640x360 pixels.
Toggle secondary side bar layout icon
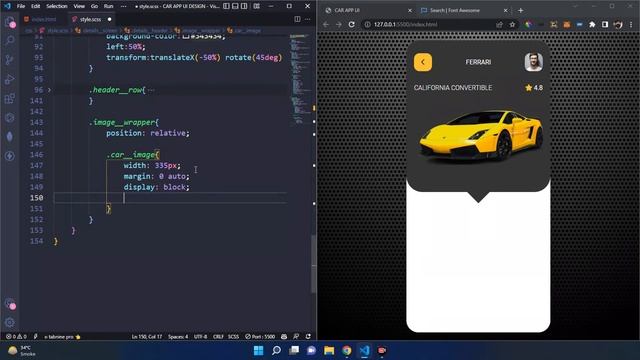pyautogui.click(x=244, y=6)
